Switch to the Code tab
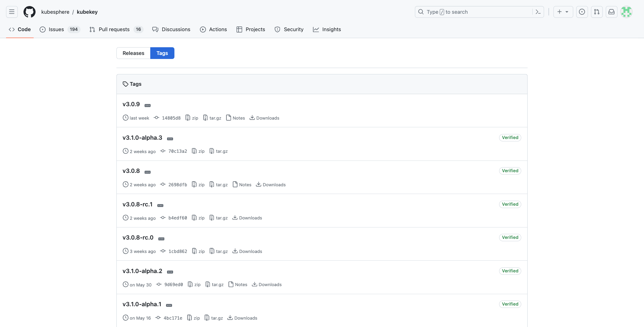 [x=20, y=29]
